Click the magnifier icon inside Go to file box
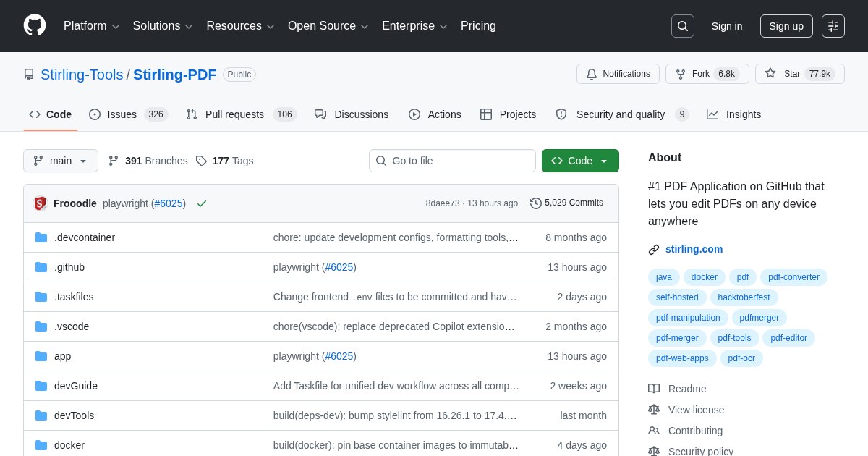The width and height of the screenshot is (868, 456). (x=381, y=161)
